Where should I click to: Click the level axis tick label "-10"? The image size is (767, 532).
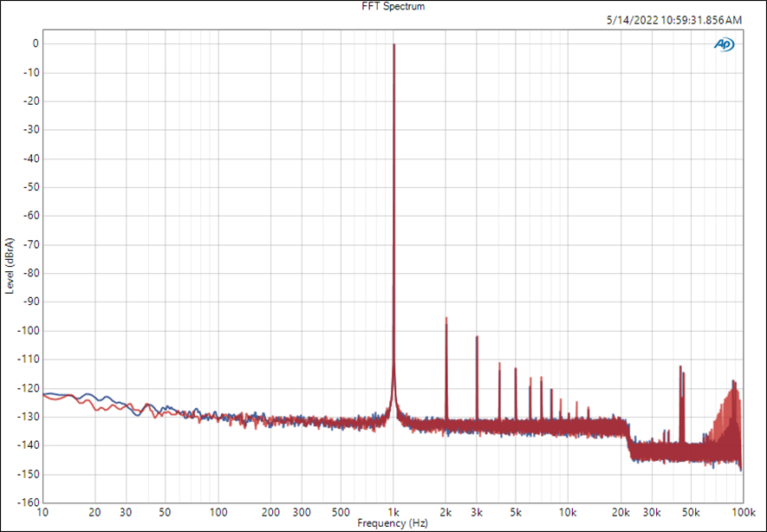[31, 73]
